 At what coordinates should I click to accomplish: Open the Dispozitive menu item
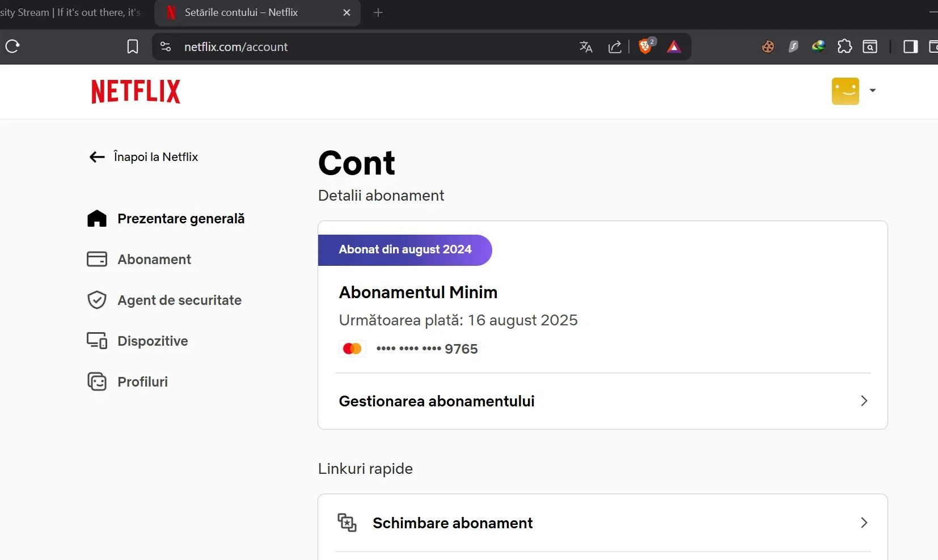point(153,341)
